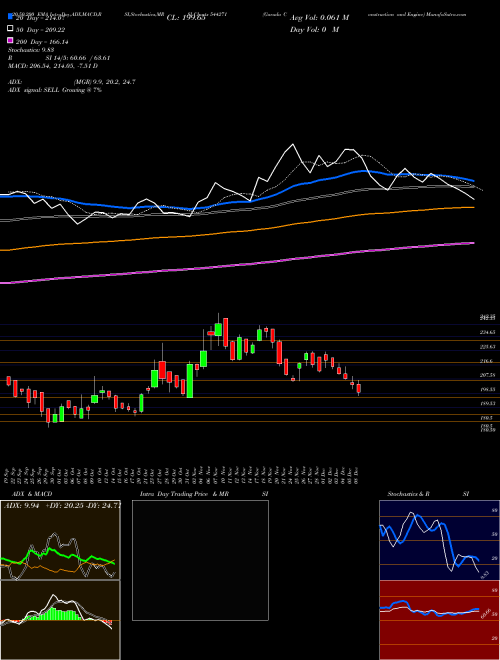This screenshot has height=660, width=500.
Task: Click the 224.65 price axis label
Action: 487,332
